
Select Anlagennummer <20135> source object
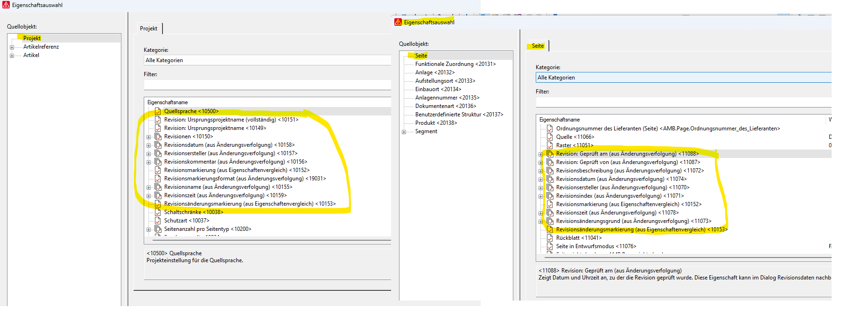click(x=448, y=98)
